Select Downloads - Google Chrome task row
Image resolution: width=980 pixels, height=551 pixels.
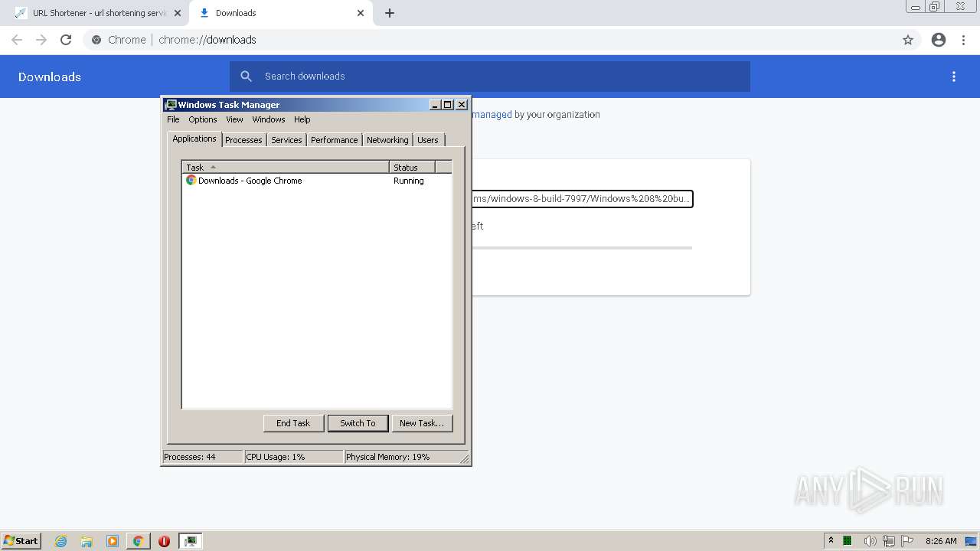[x=317, y=181]
